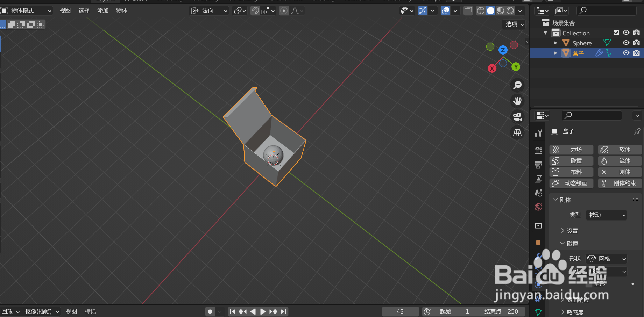The height and width of the screenshot is (317, 644).
Task: Click the play animation forward button
Action: (263, 311)
